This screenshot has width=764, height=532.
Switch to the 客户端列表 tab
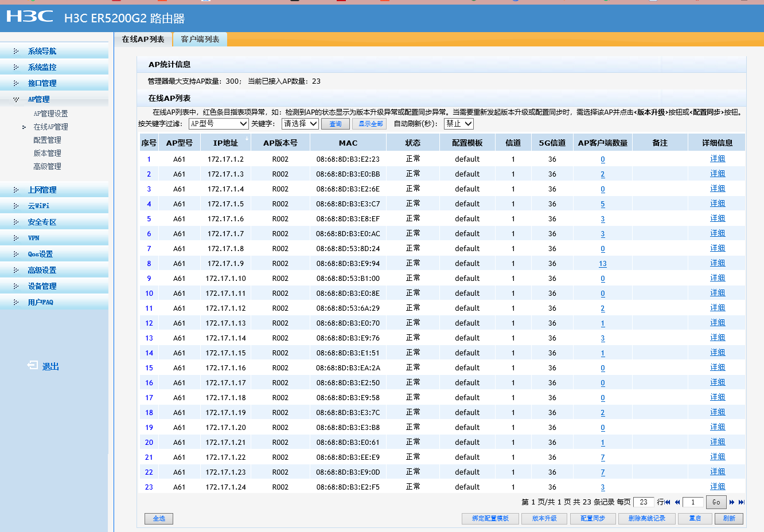point(200,39)
